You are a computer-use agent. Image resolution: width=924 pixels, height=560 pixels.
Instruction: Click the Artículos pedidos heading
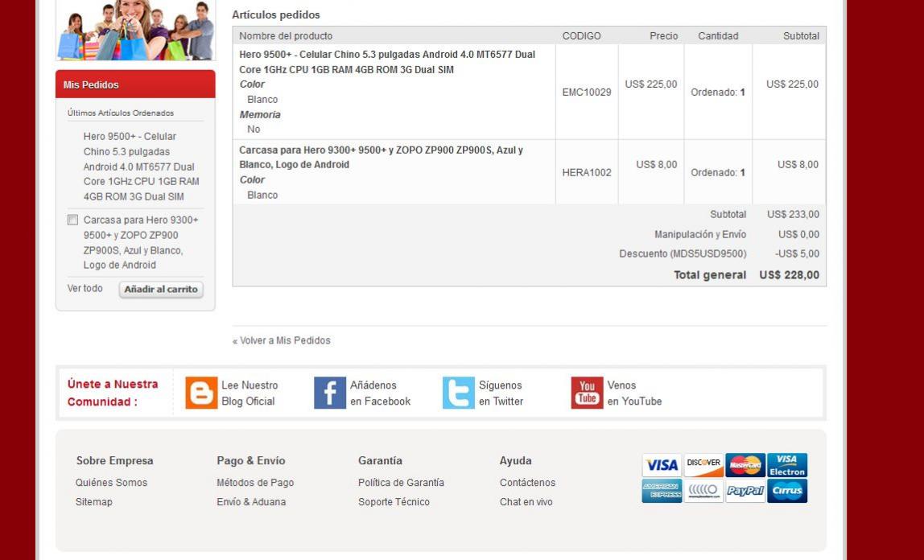276,14
